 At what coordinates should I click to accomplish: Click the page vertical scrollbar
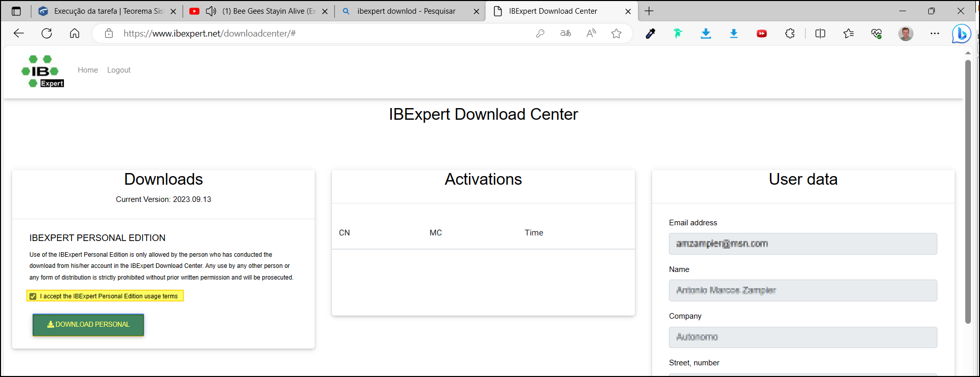[x=968, y=192]
